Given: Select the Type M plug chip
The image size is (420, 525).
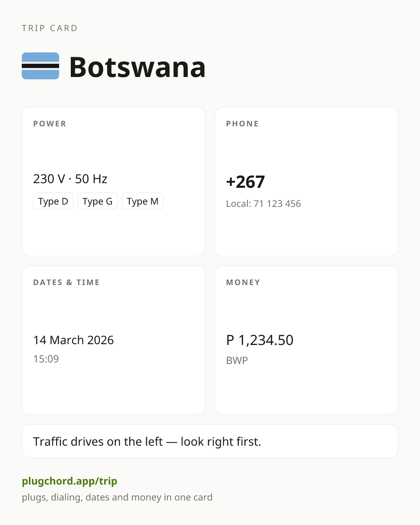Looking at the screenshot, I should (x=143, y=201).
